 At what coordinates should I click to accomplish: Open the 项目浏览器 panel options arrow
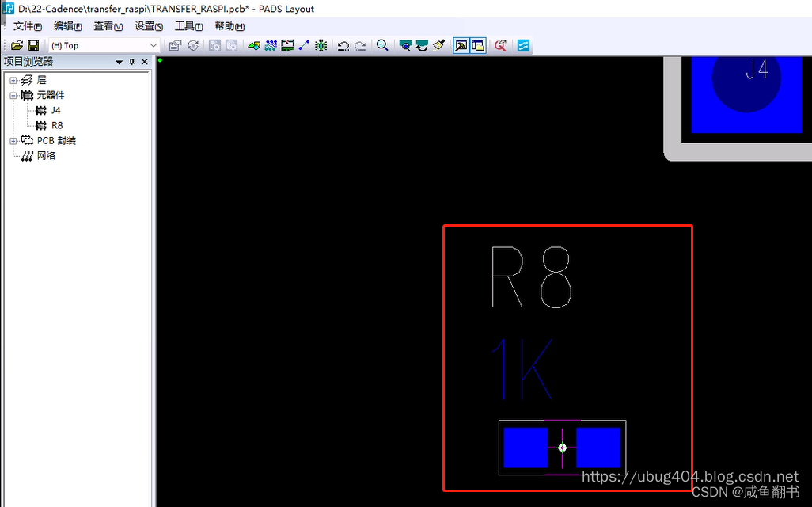(x=119, y=62)
